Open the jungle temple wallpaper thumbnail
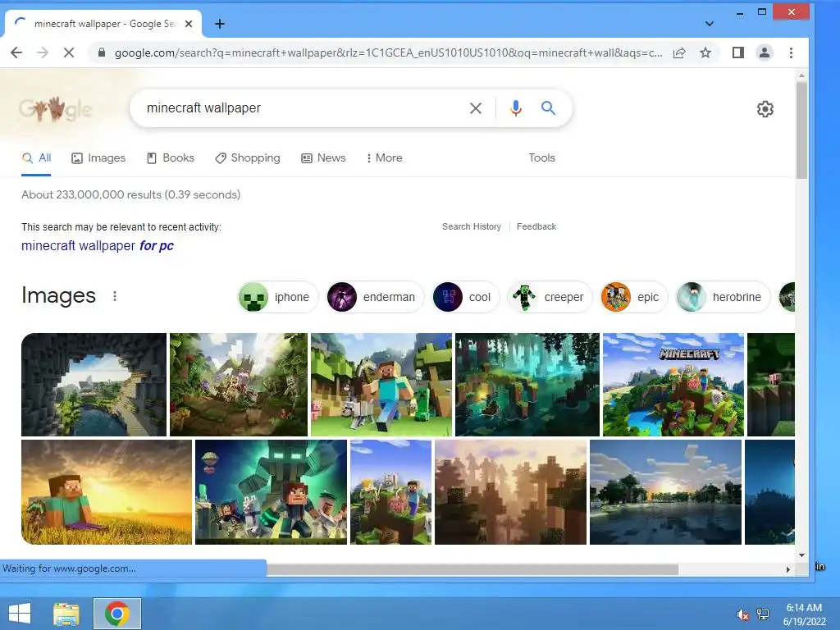 click(x=239, y=385)
